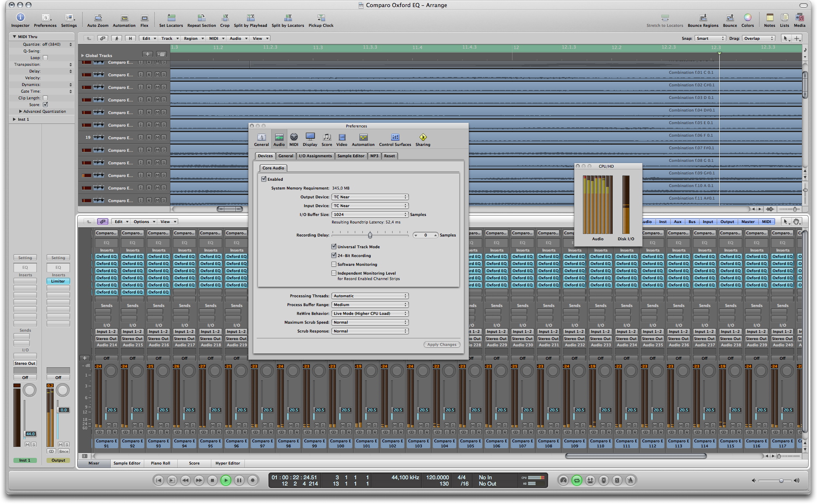The image size is (817, 504).
Task: Click the Record transport button
Action: 252,481
